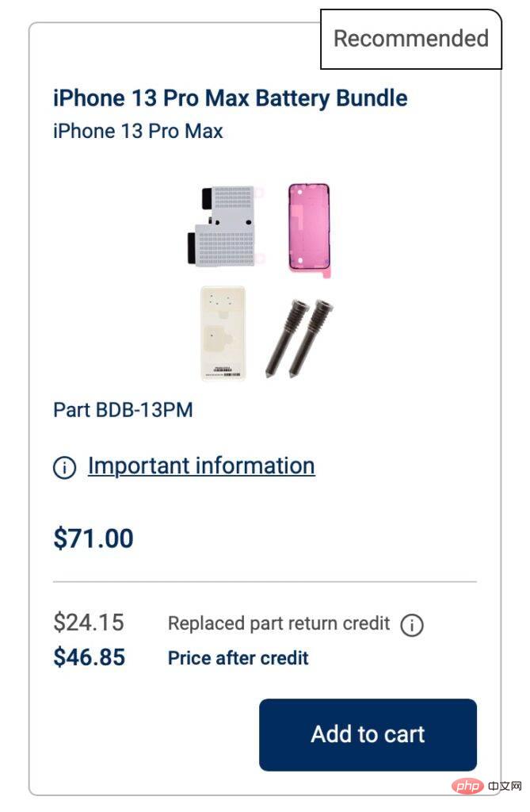Open the replaced part return credit info icon
Screen dimensions: 530x812
tap(411, 625)
